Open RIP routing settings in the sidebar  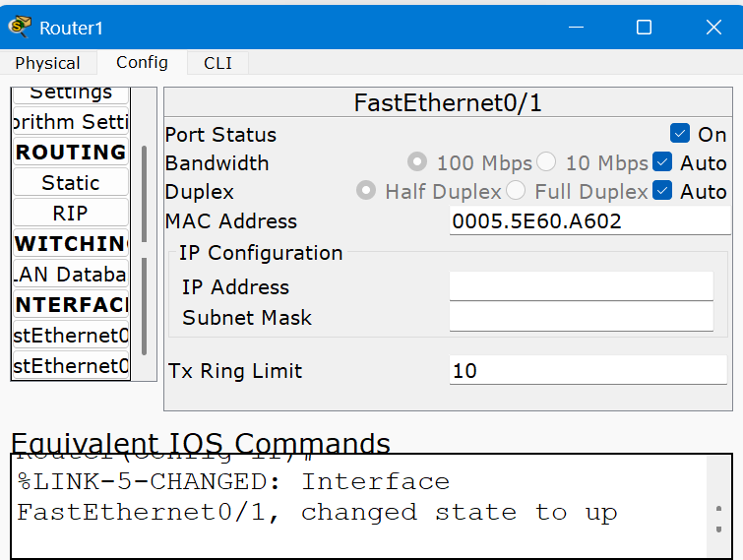70,214
